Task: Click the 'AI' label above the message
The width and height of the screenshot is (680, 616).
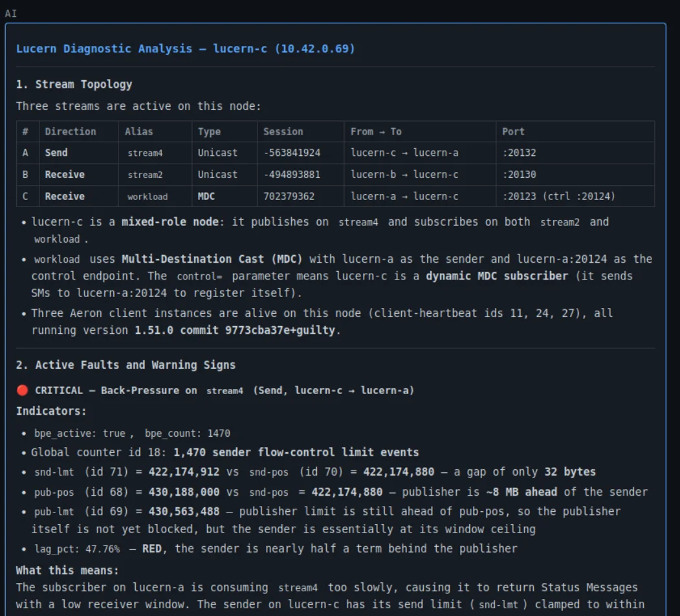Action: pyautogui.click(x=11, y=14)
